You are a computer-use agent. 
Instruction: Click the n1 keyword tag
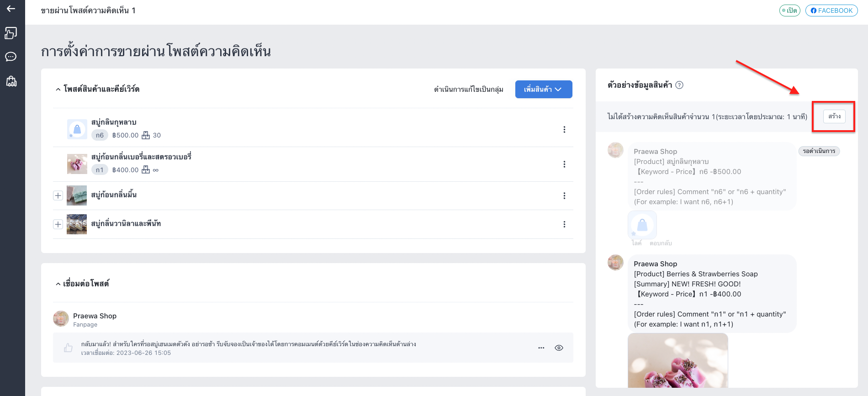coord(100,170)
